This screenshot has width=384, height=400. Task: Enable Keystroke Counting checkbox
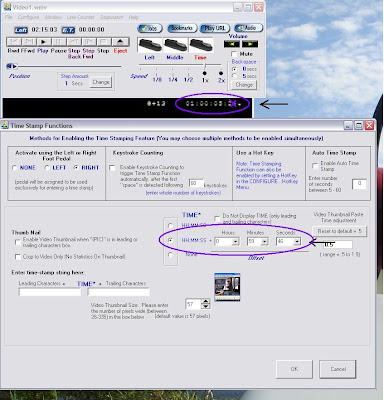113,168
